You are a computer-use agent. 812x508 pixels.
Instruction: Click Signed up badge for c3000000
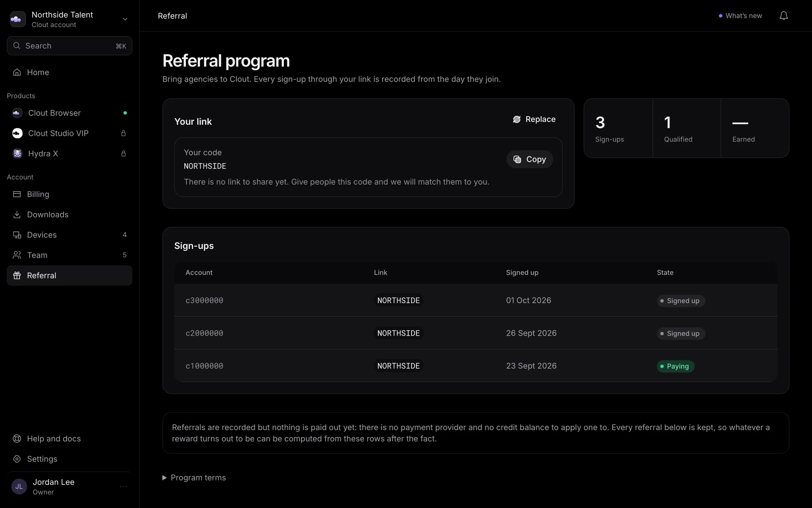[x=681, y=301]
